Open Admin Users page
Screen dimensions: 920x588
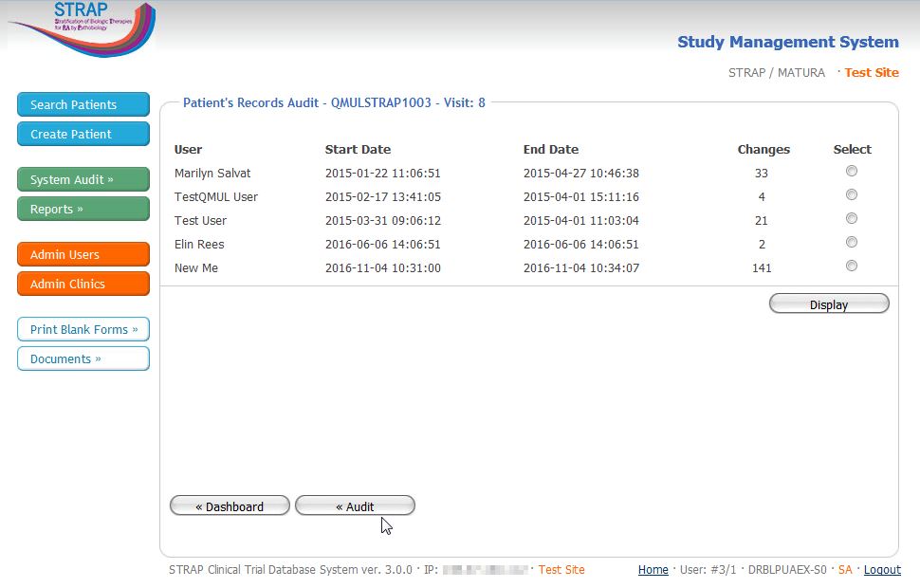[x=83, y=254]
